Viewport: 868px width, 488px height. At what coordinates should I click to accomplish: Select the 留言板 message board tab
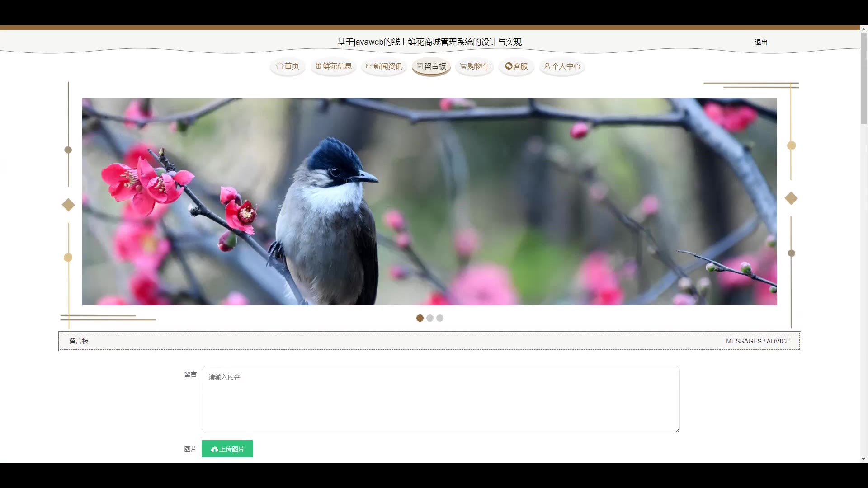[431, 66]
